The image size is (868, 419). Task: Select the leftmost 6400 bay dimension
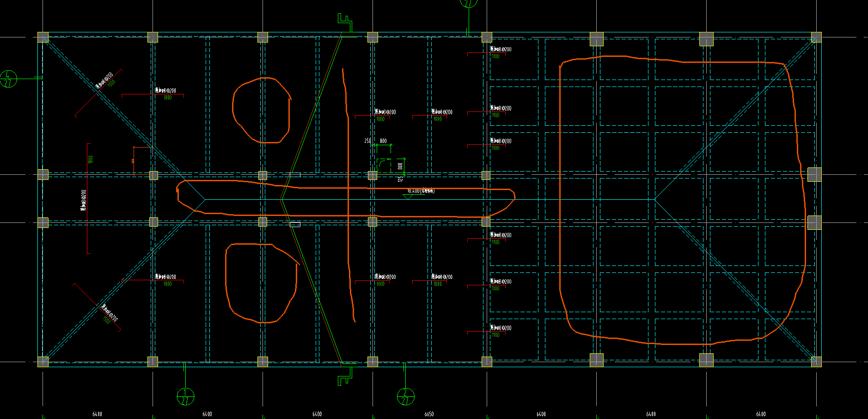click(97, 414)
